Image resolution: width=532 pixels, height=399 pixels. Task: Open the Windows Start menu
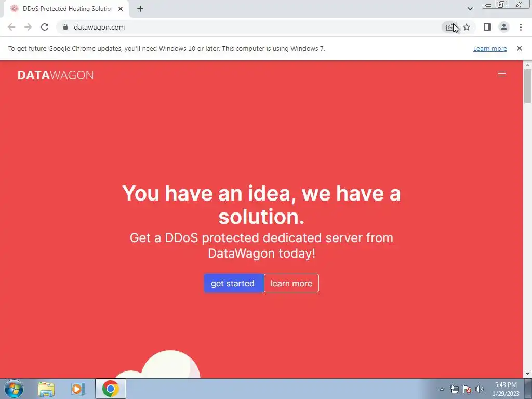[x=14, y=389]
